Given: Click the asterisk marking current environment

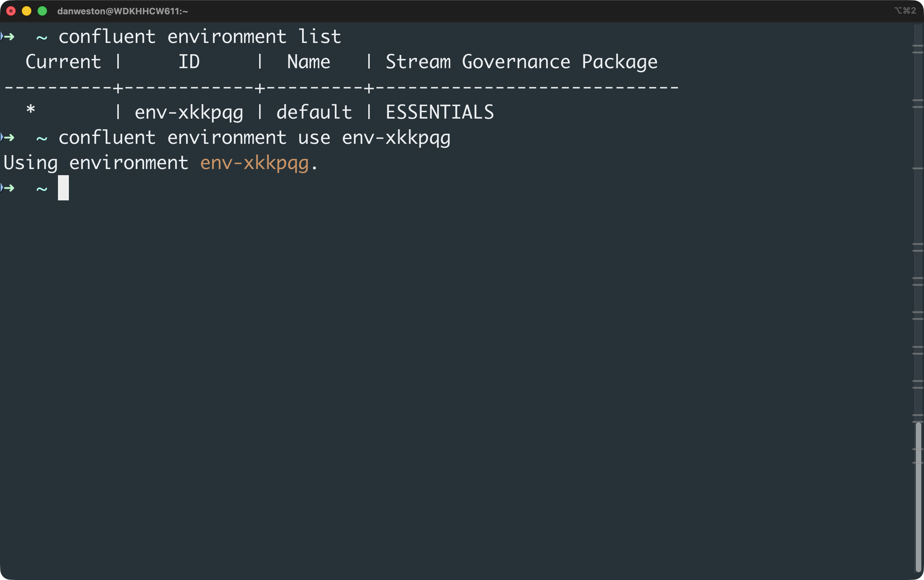Looking at the screenshot, I should (x=31, y=111).
